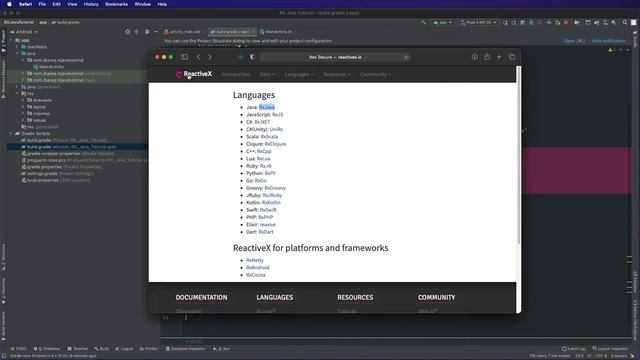
Task: Open the Database Inspector tool window
Action: (x=185, y=349)
